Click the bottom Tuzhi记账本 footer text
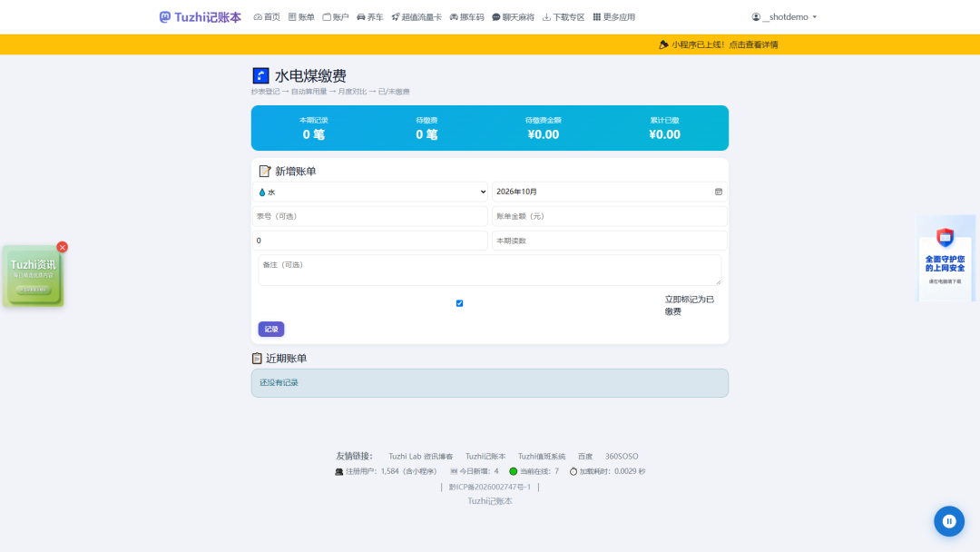Image resolution: width=980 pixels, height=552 pixels. coord(489,501)
